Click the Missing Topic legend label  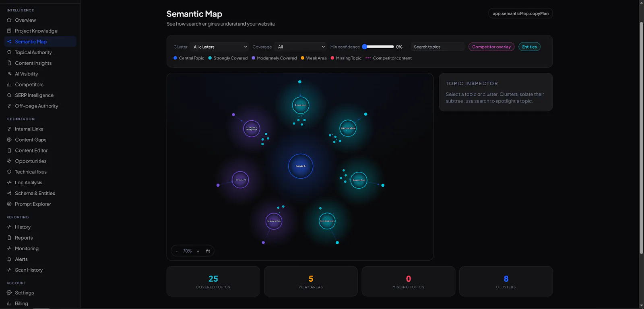point(349,58)
